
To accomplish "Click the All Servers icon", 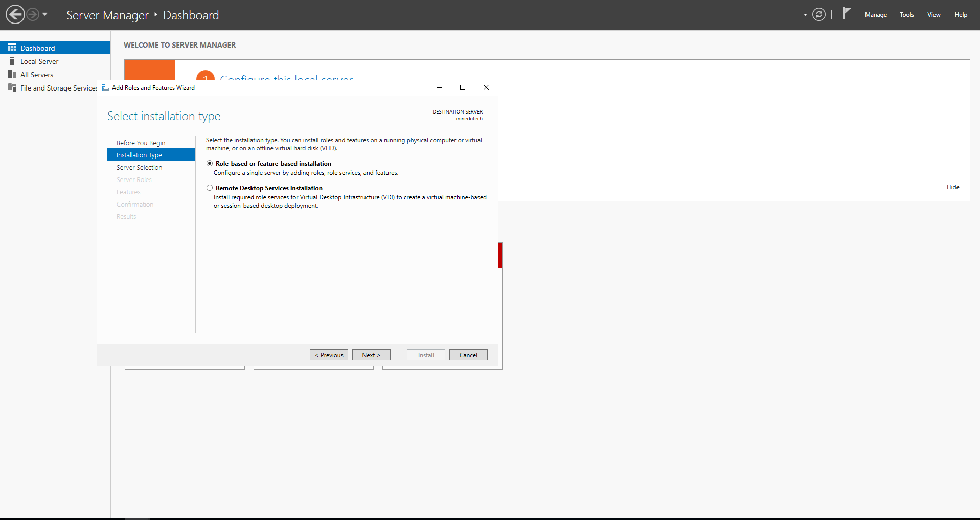I will 12,75.
